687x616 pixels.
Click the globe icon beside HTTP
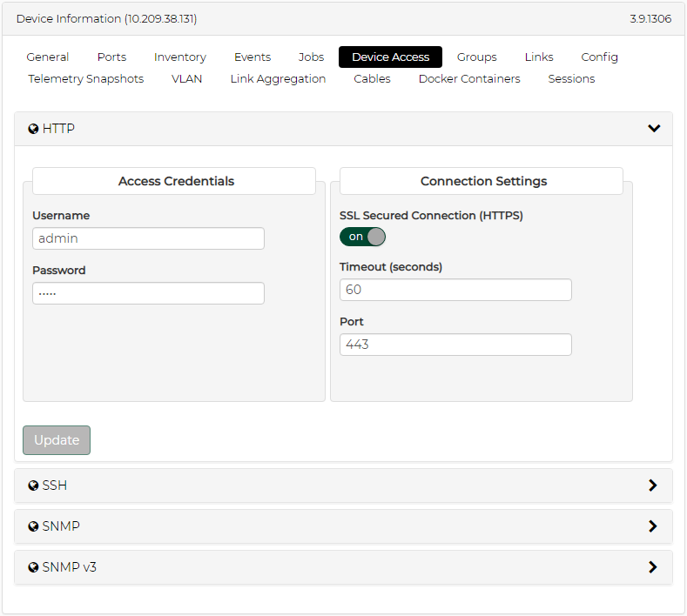33,129
